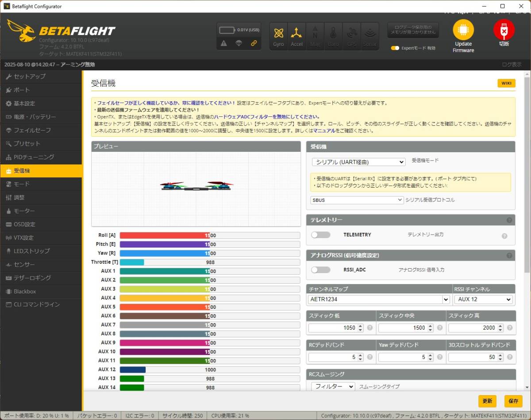Open the 受信機モード dropdown

(x=358, y=162)
